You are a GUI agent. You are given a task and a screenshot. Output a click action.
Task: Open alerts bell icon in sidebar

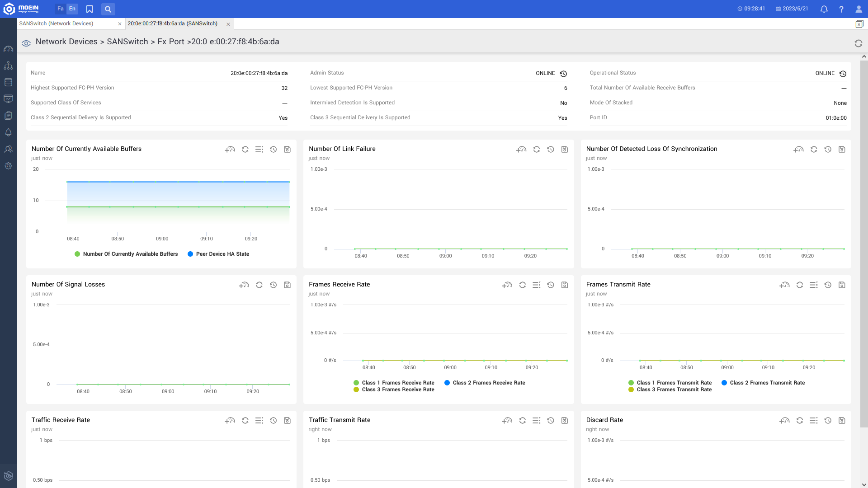[x=8, y=132]
